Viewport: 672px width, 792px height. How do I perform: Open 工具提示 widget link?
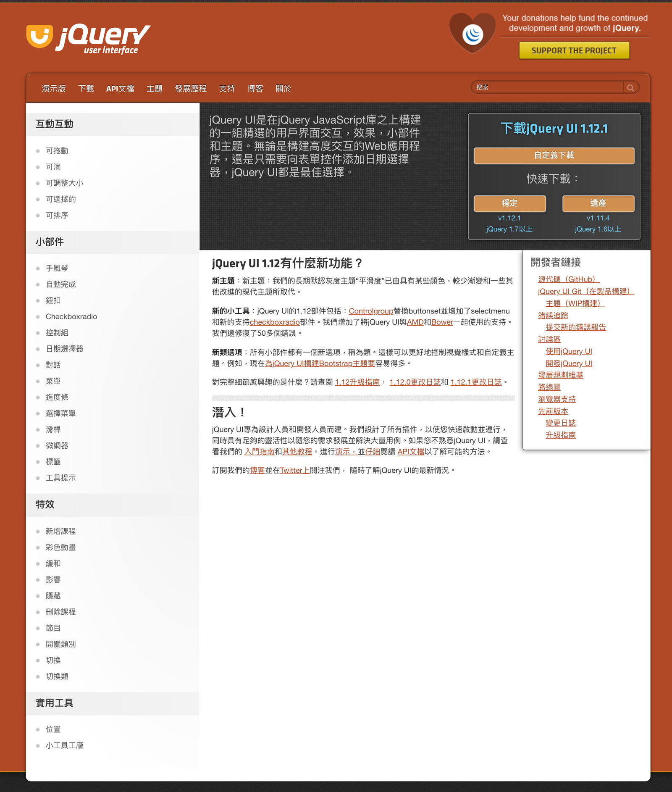point(61,478)
